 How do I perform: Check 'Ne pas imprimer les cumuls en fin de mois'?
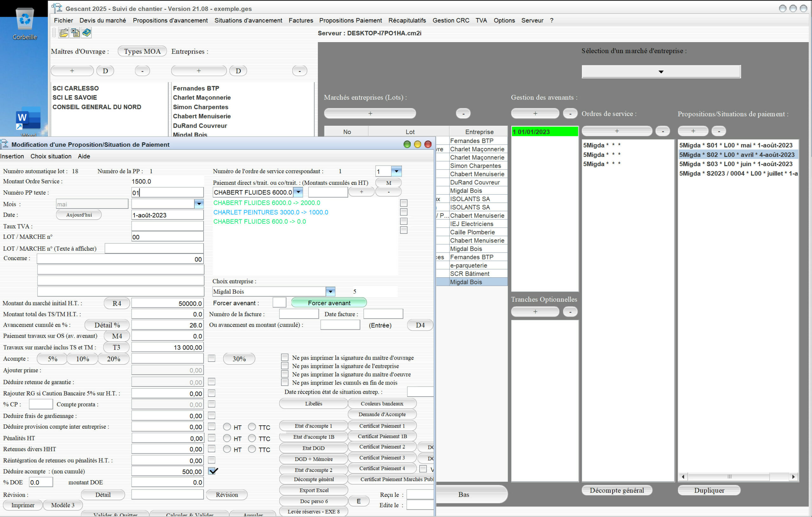coord(285,382)
